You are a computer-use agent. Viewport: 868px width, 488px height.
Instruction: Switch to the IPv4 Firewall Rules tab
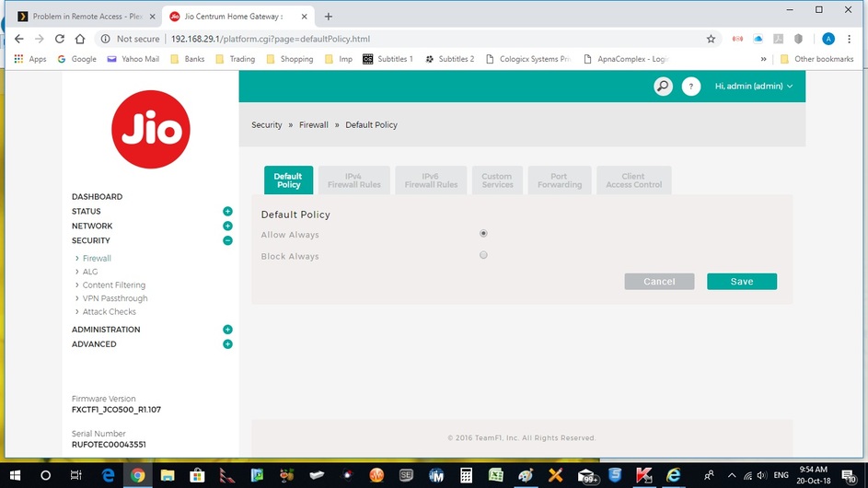pos(354,180)
